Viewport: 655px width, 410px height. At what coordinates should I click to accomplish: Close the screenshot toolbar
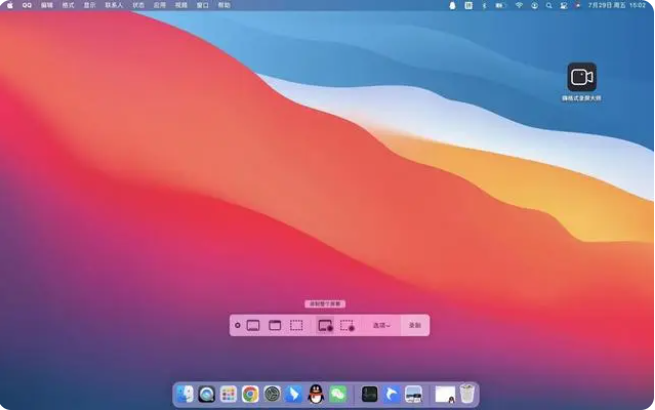[x=237, y=325]
